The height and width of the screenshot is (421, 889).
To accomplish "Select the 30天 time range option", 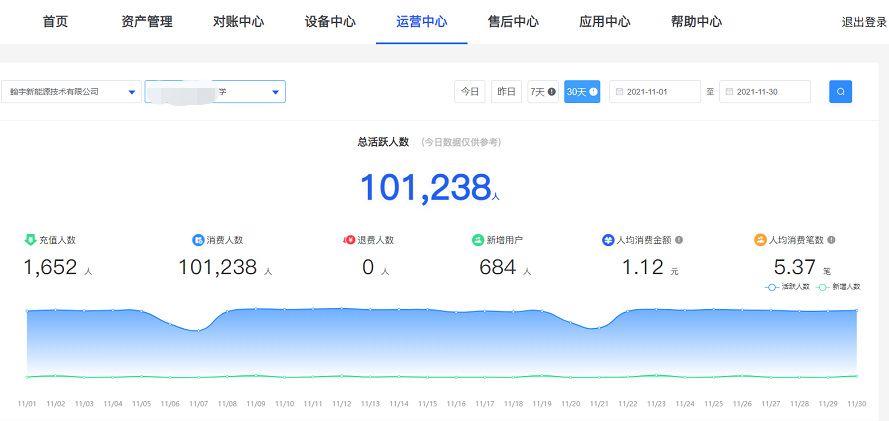I will (x=581, y=92).
